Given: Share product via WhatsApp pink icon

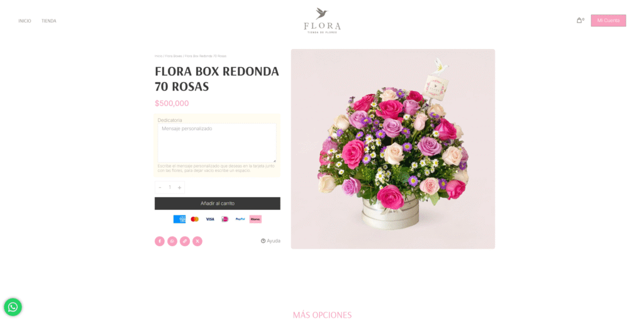Looking at the screenshot, I should tap(172, 241).
